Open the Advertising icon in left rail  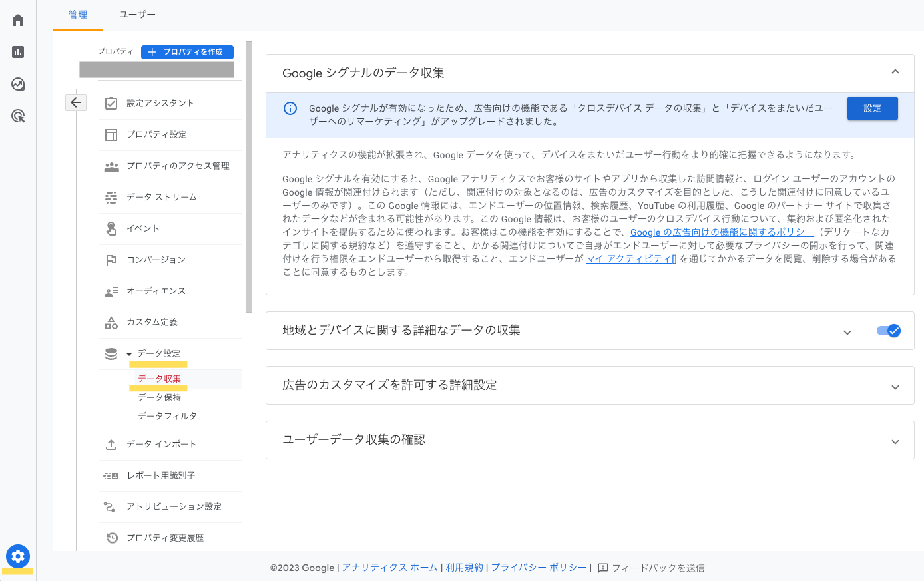click(x=18, y=116)
